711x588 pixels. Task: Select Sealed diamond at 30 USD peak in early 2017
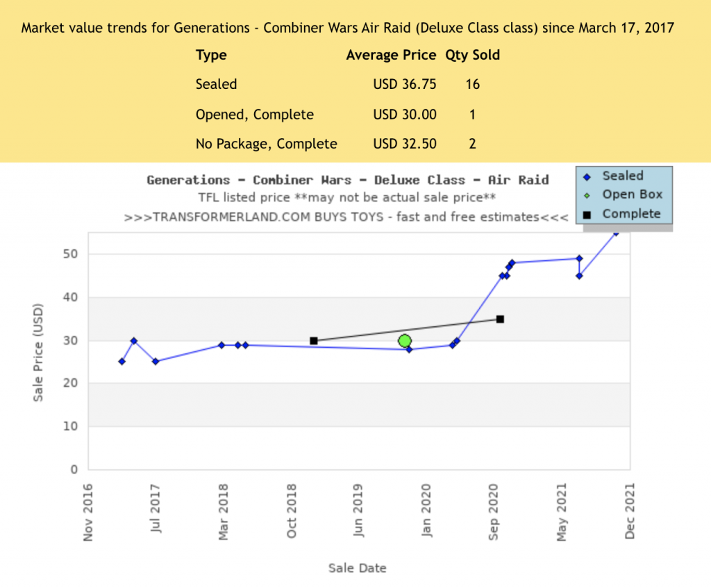coord(134,340)
